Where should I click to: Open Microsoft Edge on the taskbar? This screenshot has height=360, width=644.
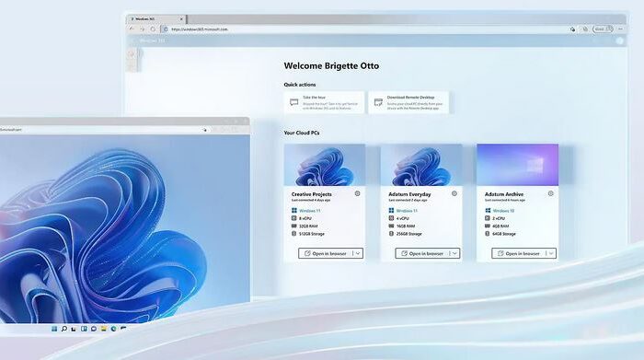coord(113,329)
